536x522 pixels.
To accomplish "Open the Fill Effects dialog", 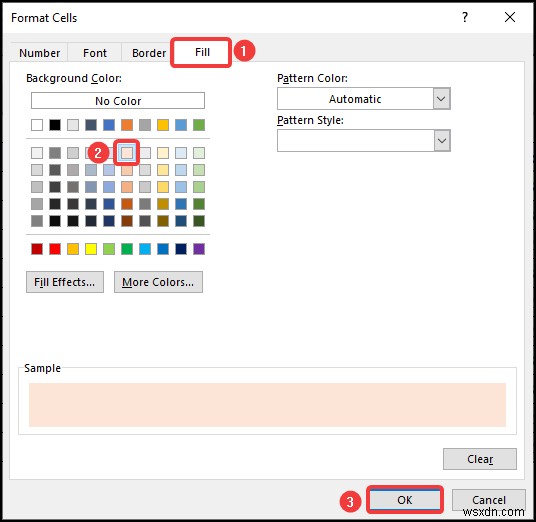I will (65, 282).
